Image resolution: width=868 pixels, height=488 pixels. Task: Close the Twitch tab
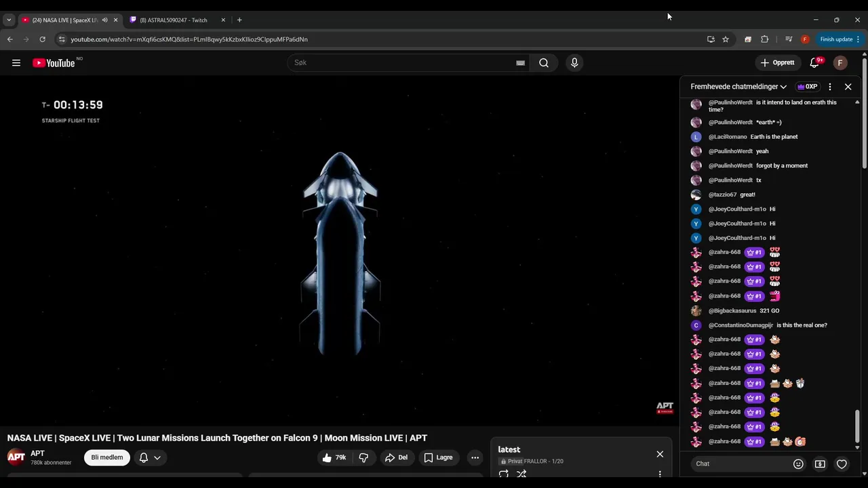point(223,20)
